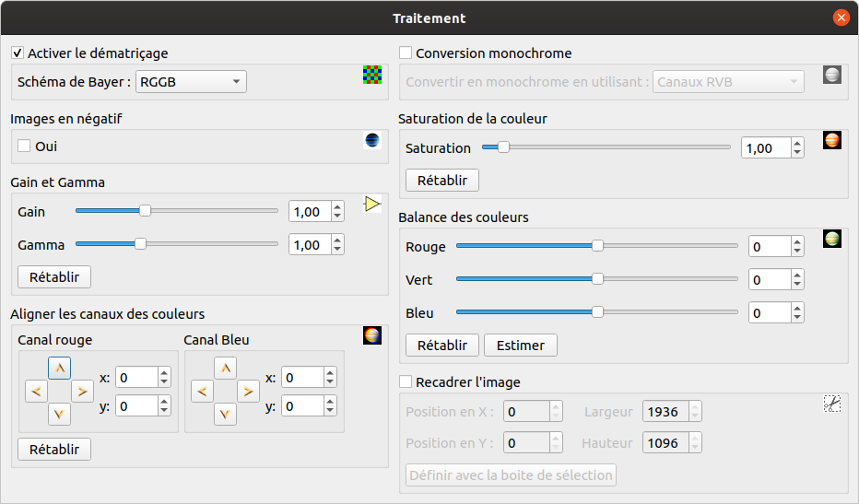
Task: Click the monochrome conversion gray sphere icon
Action: 832,76
